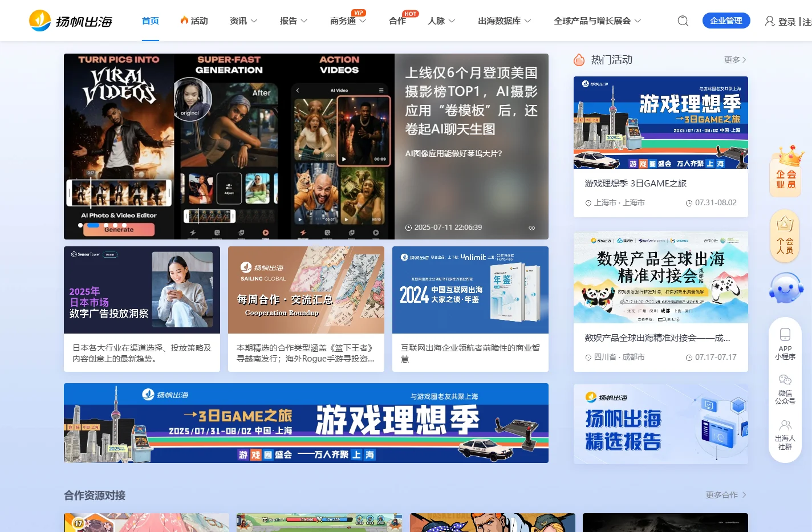Image resolution: width=812 pixels, height=532 pixels.
Task: Open the 企业会员 crown badge
Action: [786, 171]
